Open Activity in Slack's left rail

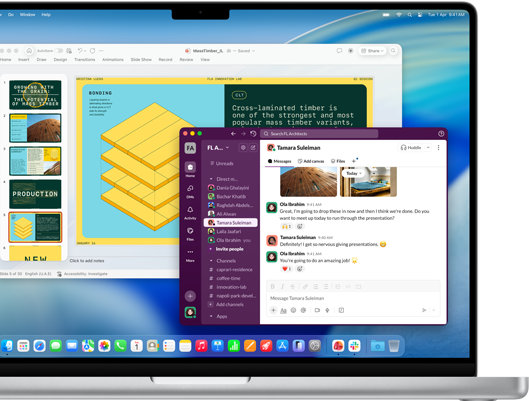190,212
